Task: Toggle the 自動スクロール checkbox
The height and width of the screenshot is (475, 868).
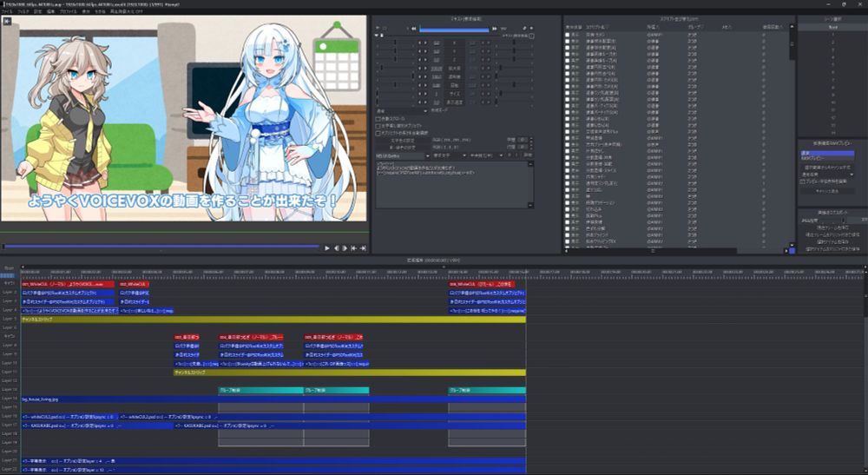Action: coord(378,119)
